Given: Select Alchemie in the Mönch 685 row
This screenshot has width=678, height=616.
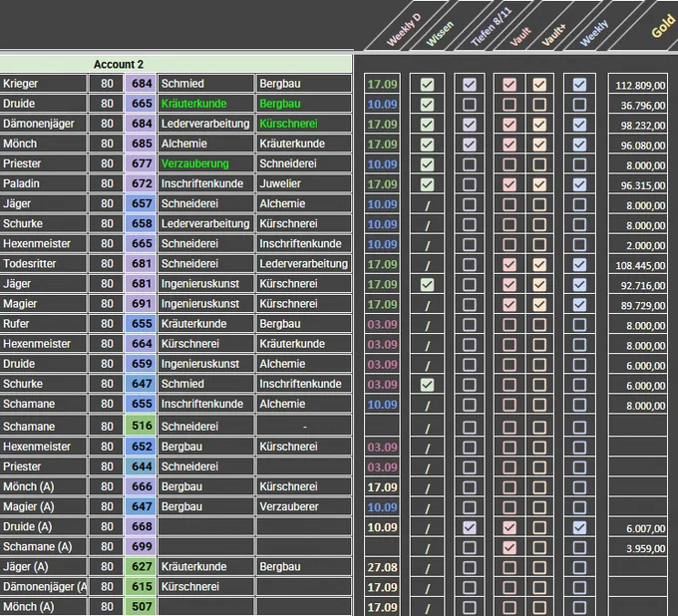Looking at the screenshot, I should pyautogui.click(x=205, y=144).
